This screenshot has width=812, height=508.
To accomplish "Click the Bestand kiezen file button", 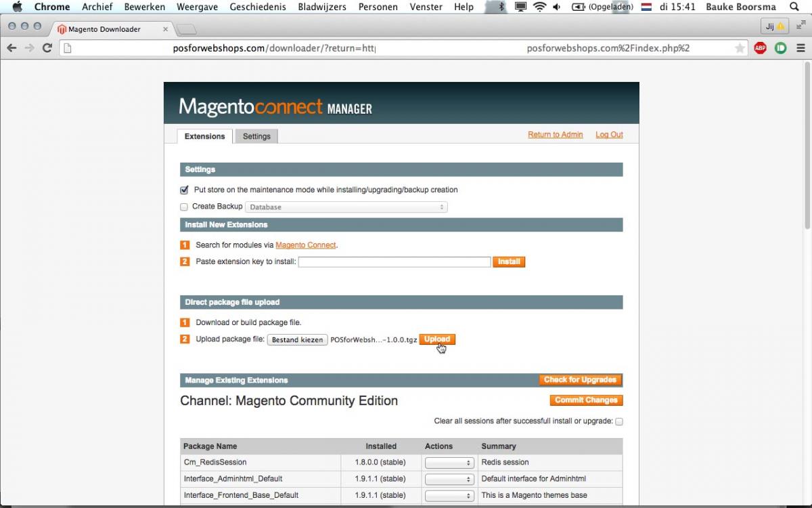I will 298,340.
